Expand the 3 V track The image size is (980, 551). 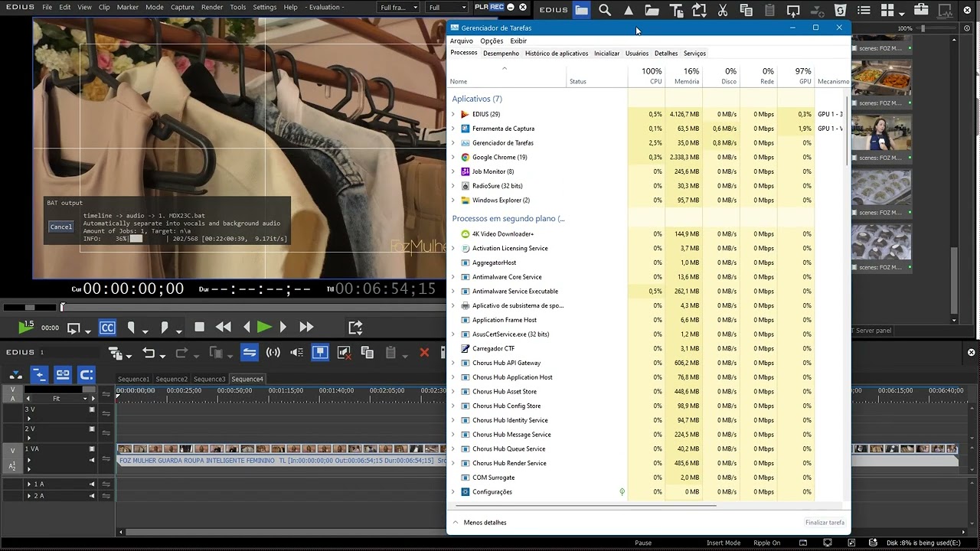(x=29, y=419)
